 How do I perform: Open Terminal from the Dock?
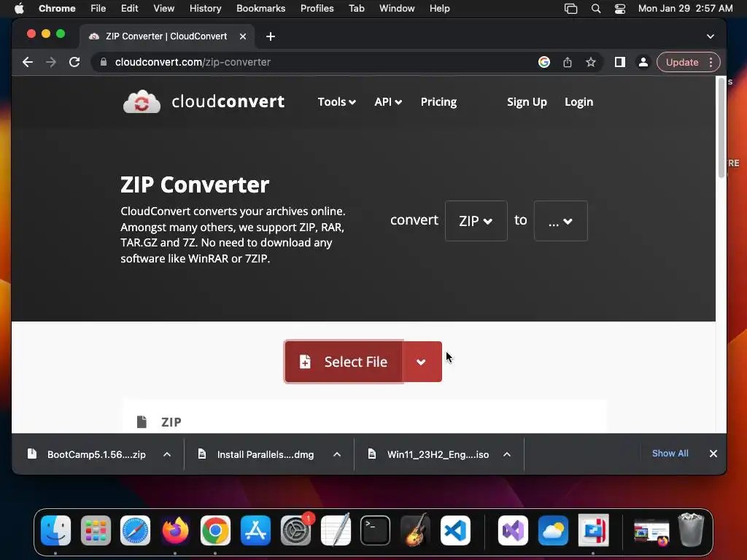(x=376, y=530)
